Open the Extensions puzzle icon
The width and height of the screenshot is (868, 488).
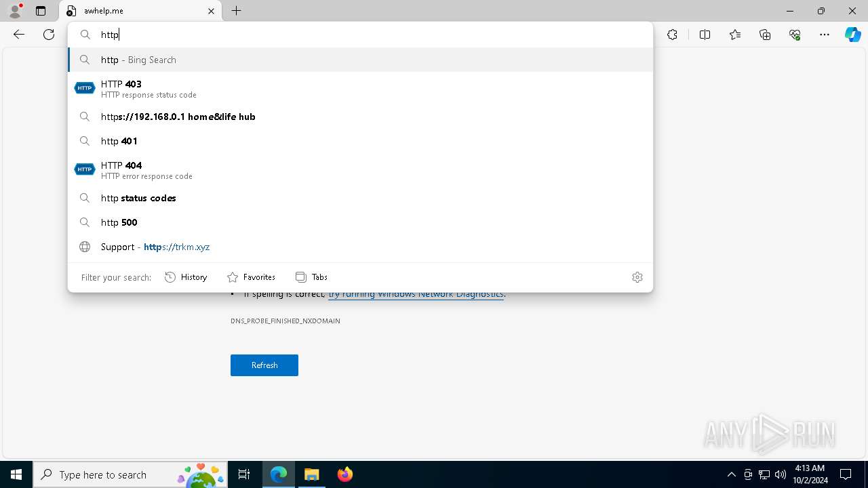[672, 35]
